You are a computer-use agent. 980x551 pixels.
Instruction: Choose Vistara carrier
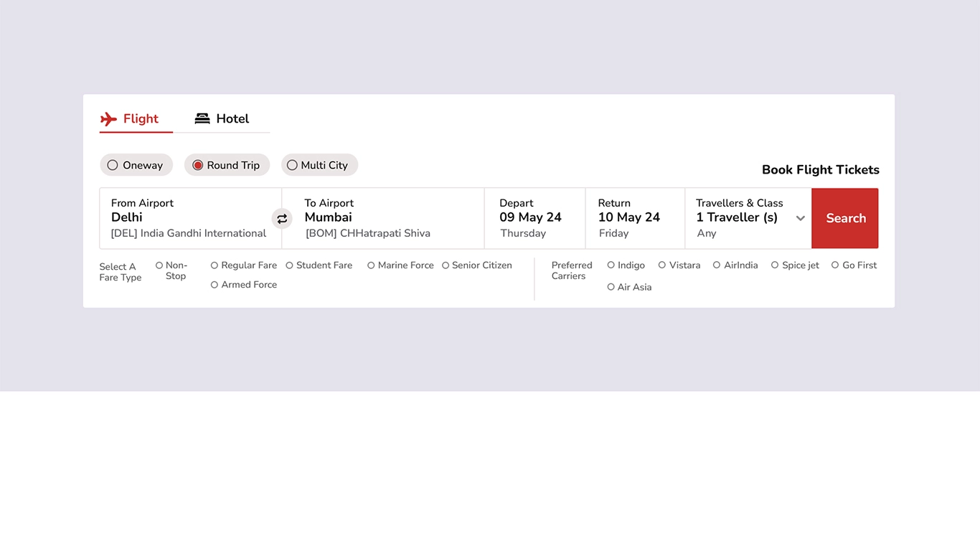tap(662, 265)
